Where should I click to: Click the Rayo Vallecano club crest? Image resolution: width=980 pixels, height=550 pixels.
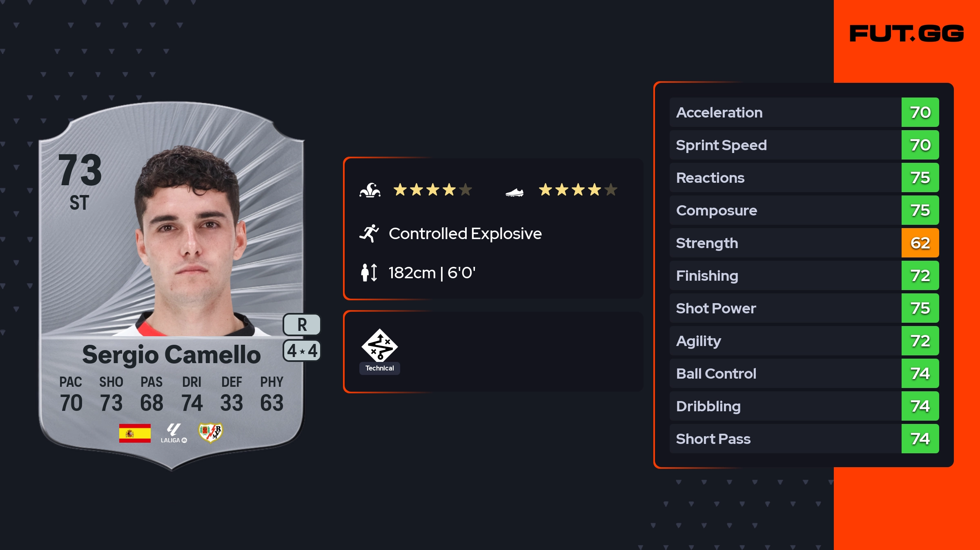pos(210,433)
